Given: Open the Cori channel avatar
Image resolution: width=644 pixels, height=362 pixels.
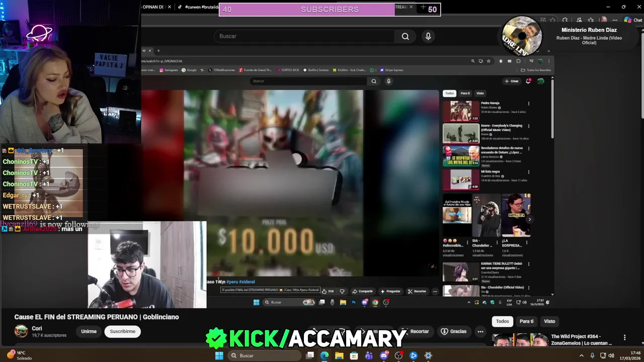Looking at the screenshot, I should pyautogui.click(x=21, y=331).
